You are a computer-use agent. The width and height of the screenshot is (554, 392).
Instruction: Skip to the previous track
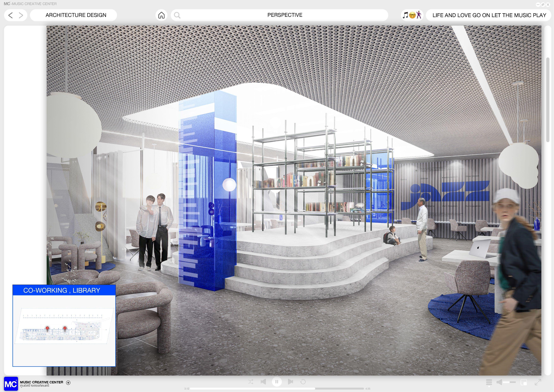click(263, 382)
